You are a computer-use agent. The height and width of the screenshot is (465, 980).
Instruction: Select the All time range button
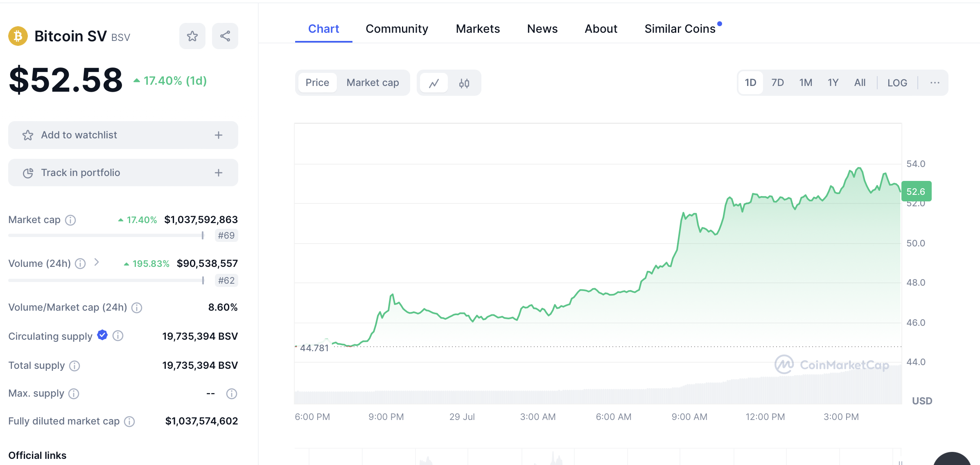860,83
